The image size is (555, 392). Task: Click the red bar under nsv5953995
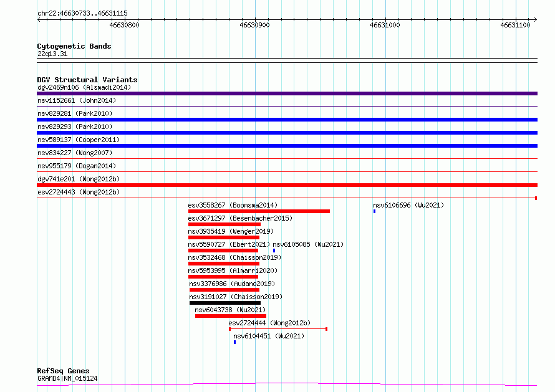pos(223,277)
